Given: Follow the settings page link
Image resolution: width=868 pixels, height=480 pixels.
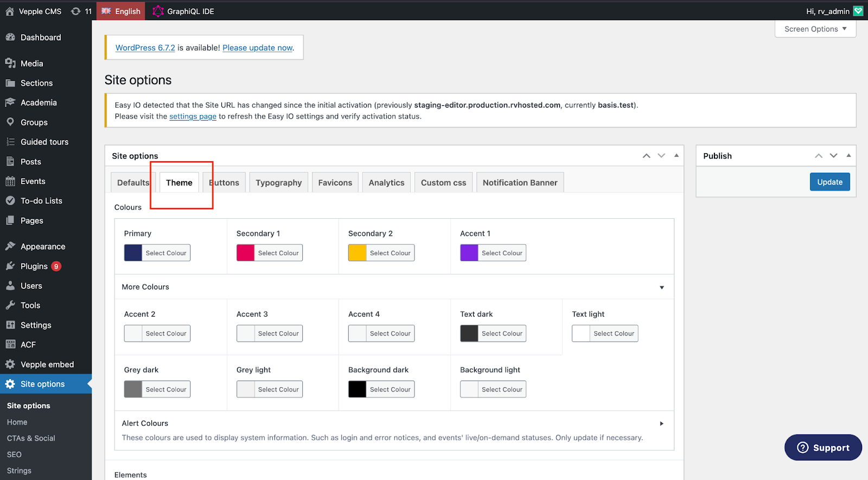Looking at the screenshot, I should point(193,116).
